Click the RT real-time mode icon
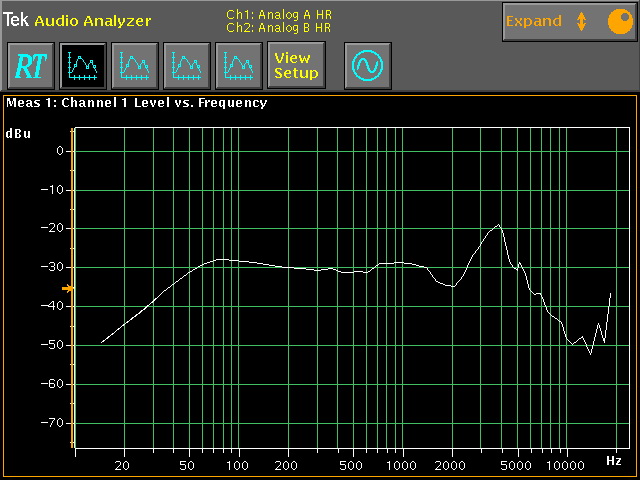This screenshot has height=480, width=640. (30, 66)
